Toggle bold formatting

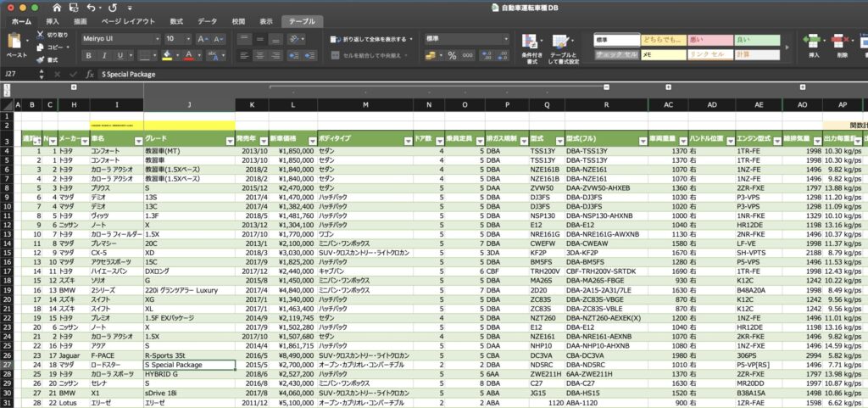tap(88, 55)
